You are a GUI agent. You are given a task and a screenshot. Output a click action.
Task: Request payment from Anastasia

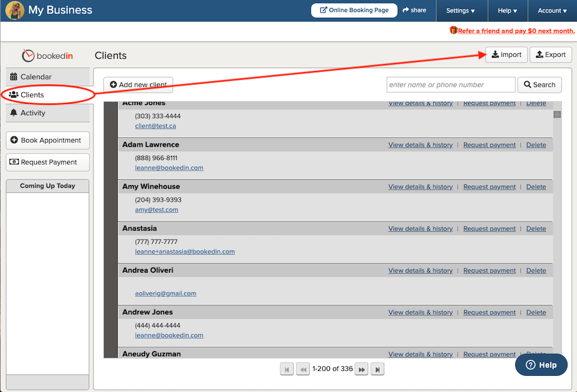pos(489,229)
